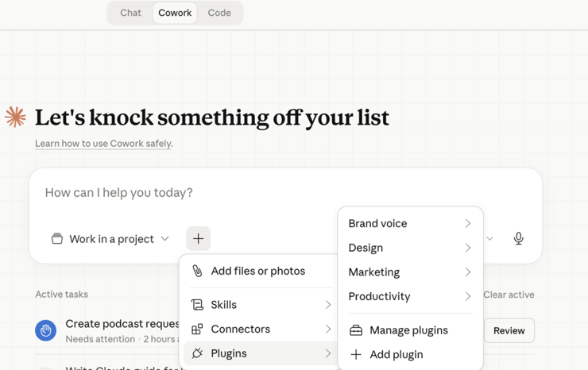Click the Connectors grid icon

[x=197, y=329]
